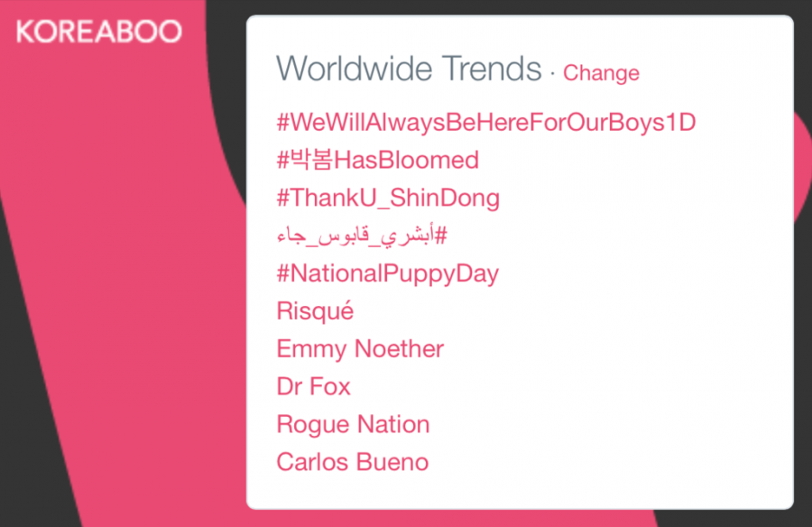Click the hash symbol of the Arabic hashtag

tap(440, 236)
